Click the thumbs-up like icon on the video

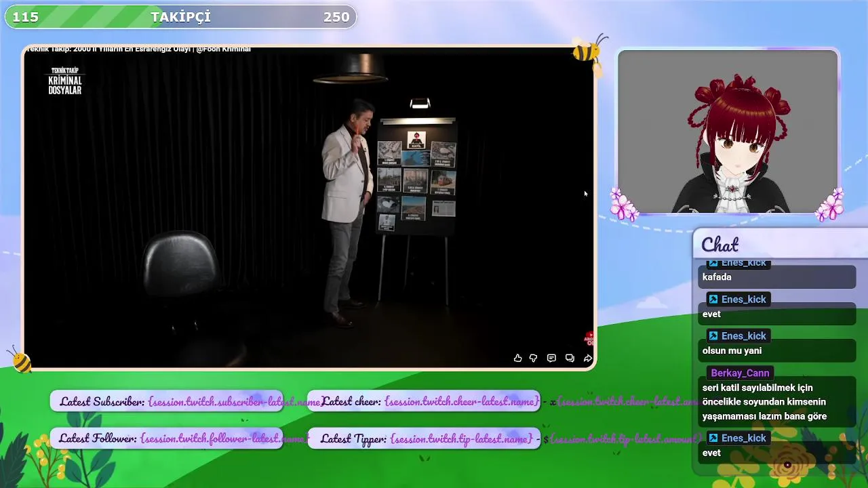(517, 358)
